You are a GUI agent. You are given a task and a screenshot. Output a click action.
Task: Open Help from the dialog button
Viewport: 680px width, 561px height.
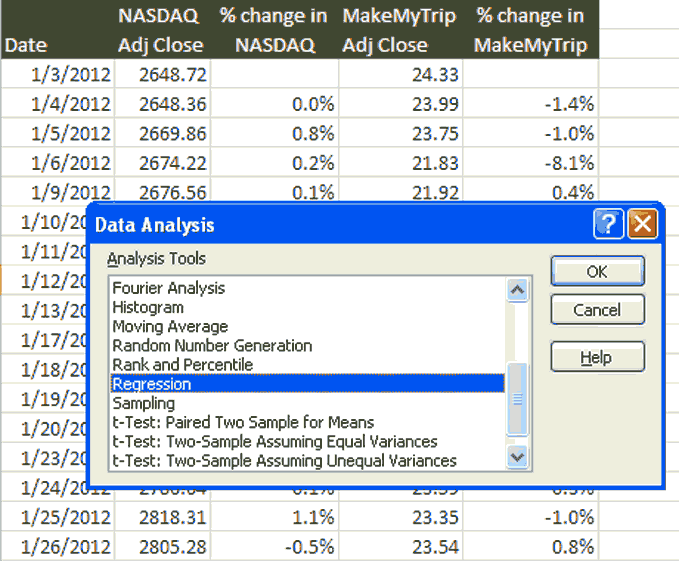click(597, 357)
